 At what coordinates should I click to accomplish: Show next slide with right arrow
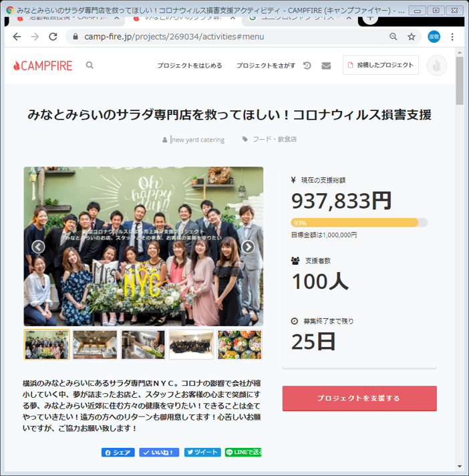tap(248, 247)
